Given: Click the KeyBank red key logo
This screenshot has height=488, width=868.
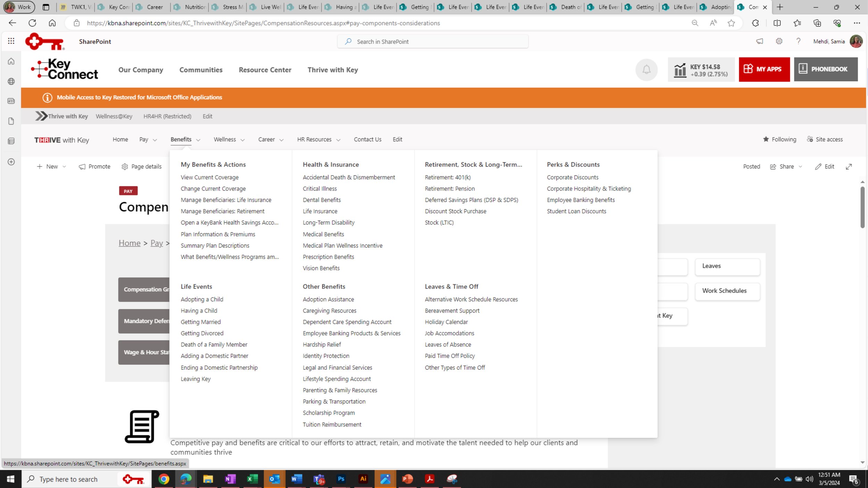Looking at the screenshot, I should (45, 42).
